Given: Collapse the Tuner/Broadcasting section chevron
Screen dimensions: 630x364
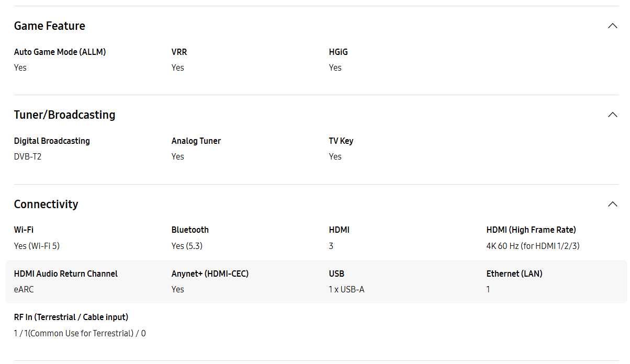Looking at the screenshot, I should tap(613, 115).
